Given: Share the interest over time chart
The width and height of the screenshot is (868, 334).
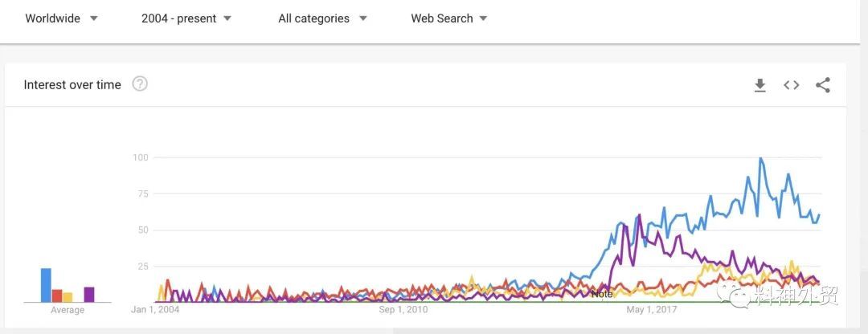Looking at the screenshot, I should (x=823, y=85).
